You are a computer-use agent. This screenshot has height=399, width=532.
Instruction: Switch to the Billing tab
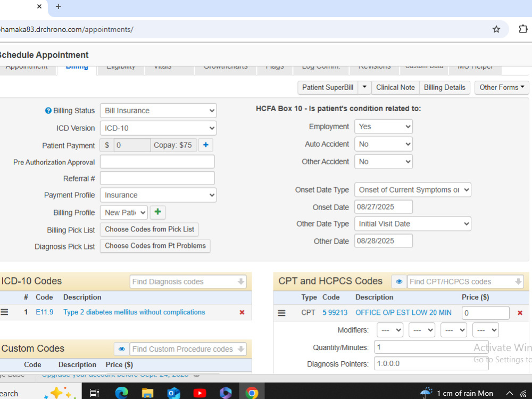(x=77, y=69)
